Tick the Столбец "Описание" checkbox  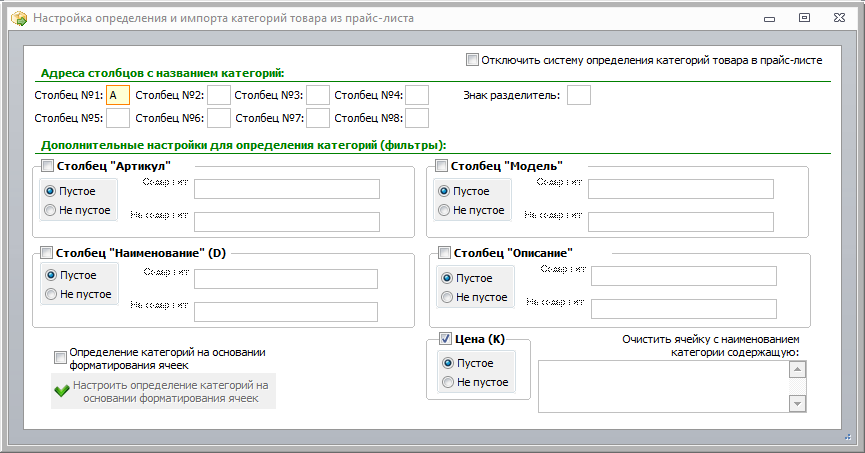pyautogui.click(x=444, y=253)
